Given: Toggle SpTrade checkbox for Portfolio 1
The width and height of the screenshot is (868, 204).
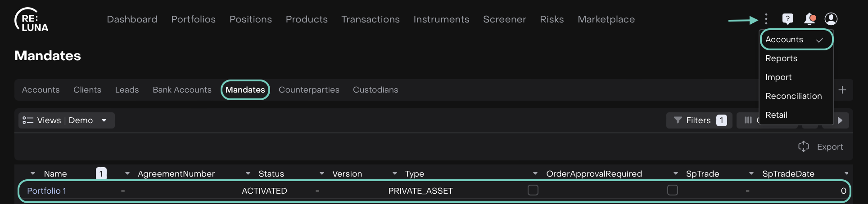Looking at the screenshot, I should [x=673, y=191].
